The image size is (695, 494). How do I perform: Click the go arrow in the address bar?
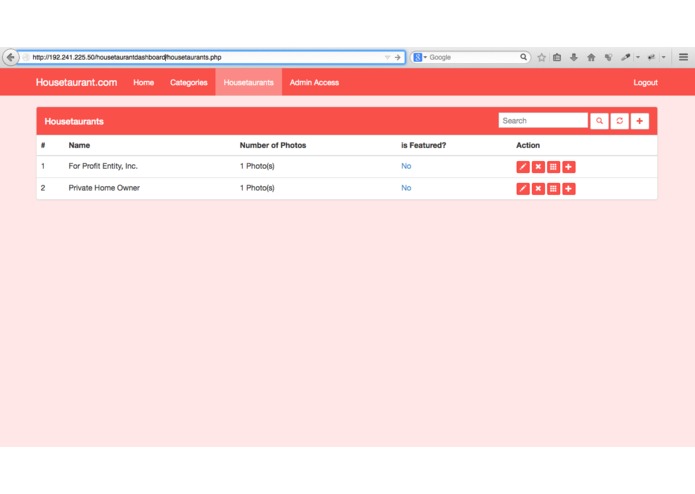pos(398,57)
